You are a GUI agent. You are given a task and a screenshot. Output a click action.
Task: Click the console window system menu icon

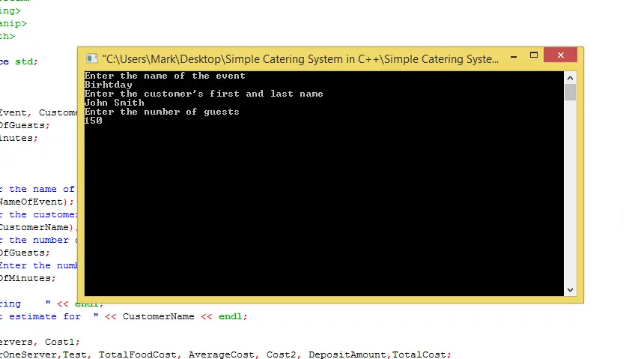coord(91,58)
